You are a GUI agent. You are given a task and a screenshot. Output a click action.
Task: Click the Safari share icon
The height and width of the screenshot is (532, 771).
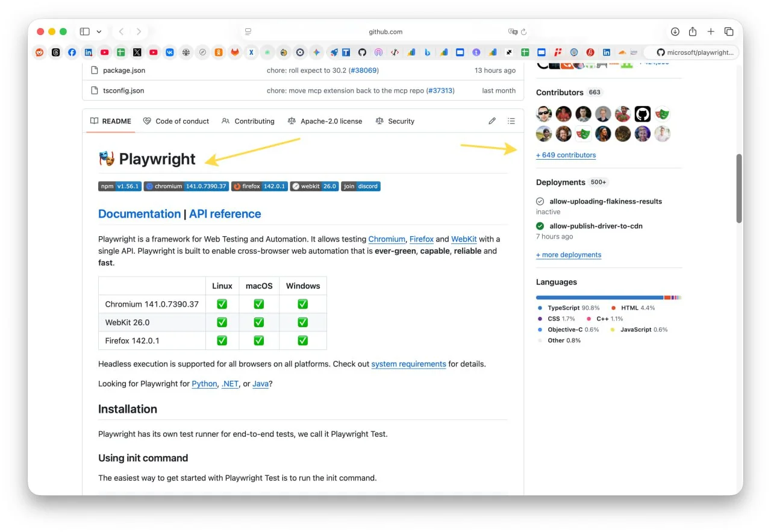tap(693, 31)
